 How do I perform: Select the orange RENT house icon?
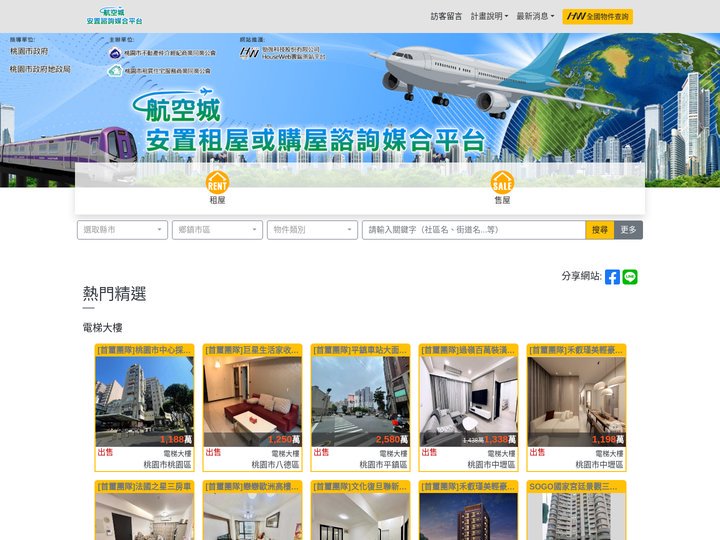tap(217, 182)
